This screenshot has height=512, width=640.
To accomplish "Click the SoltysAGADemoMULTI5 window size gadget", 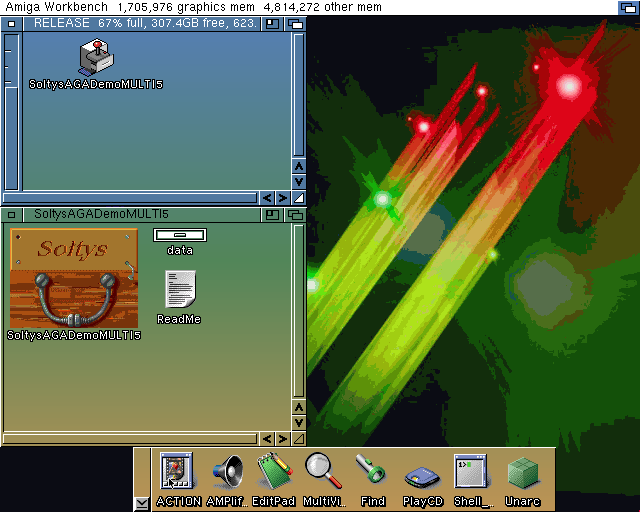I will pos(299,439).
